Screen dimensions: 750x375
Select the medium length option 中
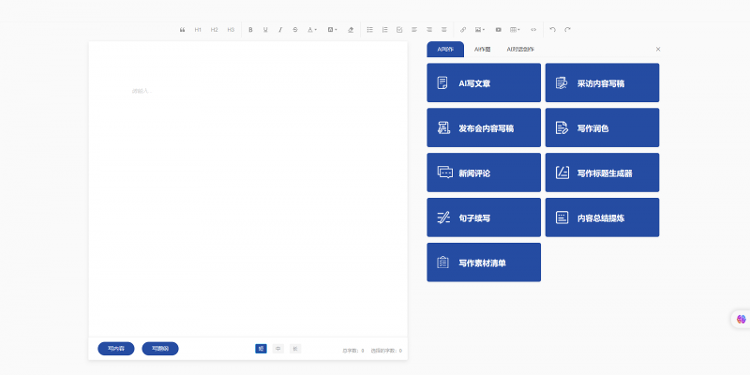[x=278, y=349]
